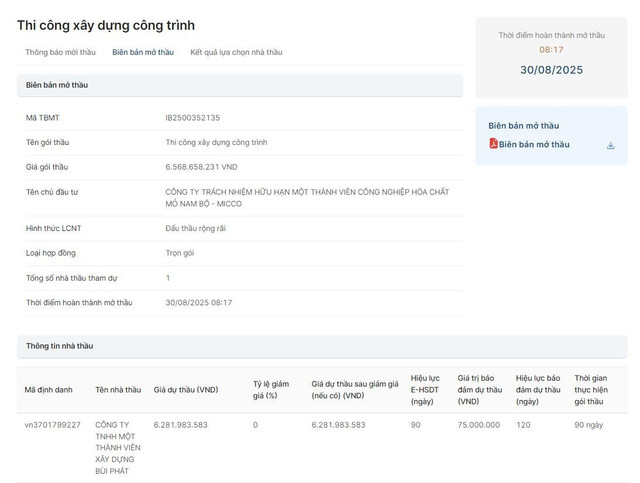Click contractor ID vn3701799227

(x=53, y=425)
